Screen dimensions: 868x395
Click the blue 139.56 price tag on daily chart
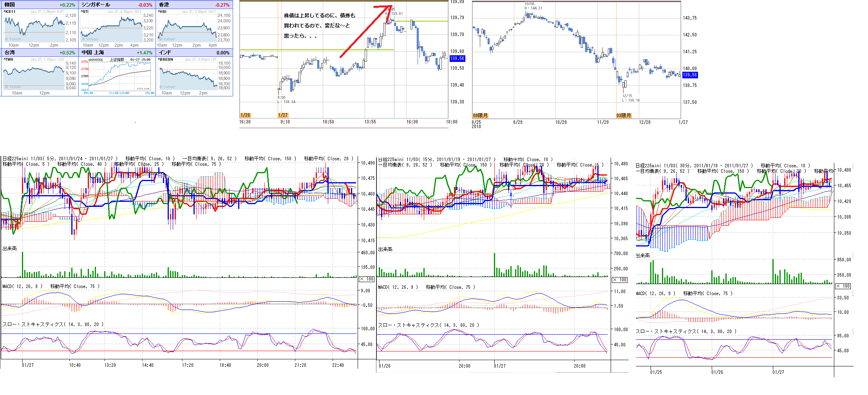[x=689, y=75]
